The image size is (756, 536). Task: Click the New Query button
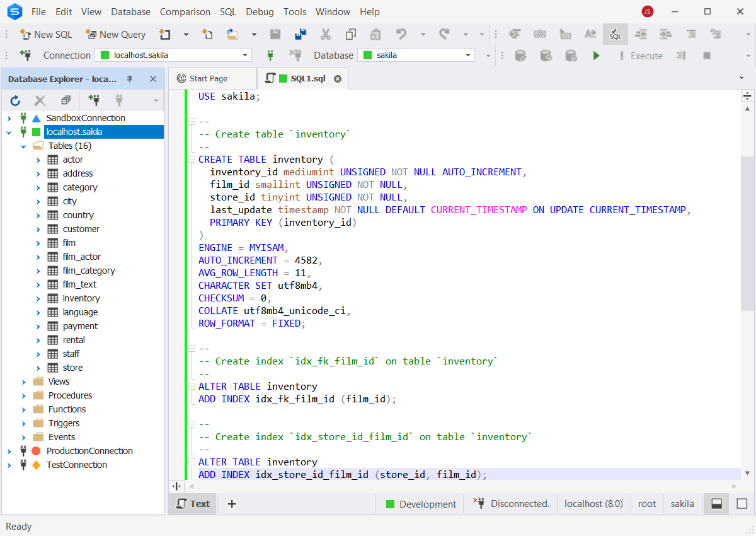[x=115, y=35]
